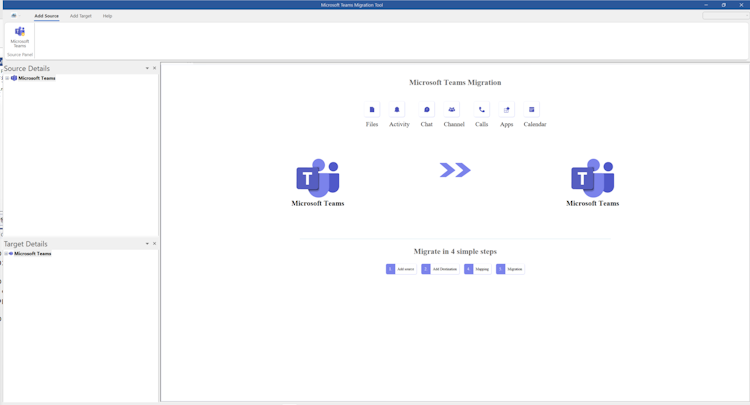750x405 pixels.
Task: Open the Help tab
Action: pos(107,16)
